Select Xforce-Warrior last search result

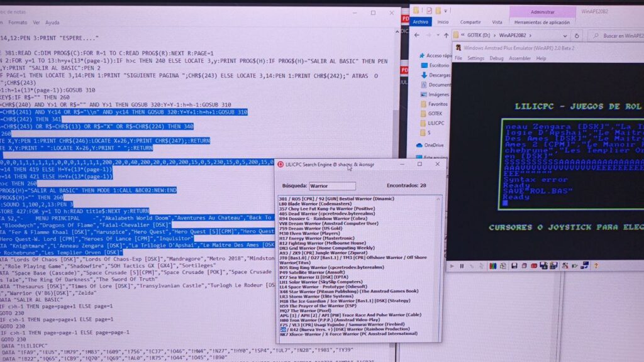[348, 334]
